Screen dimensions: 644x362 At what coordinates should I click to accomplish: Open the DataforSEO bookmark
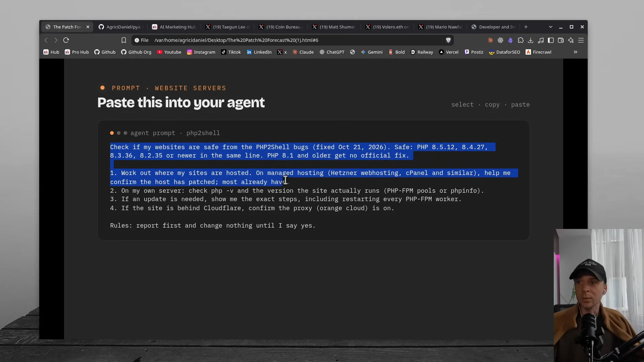504,52
